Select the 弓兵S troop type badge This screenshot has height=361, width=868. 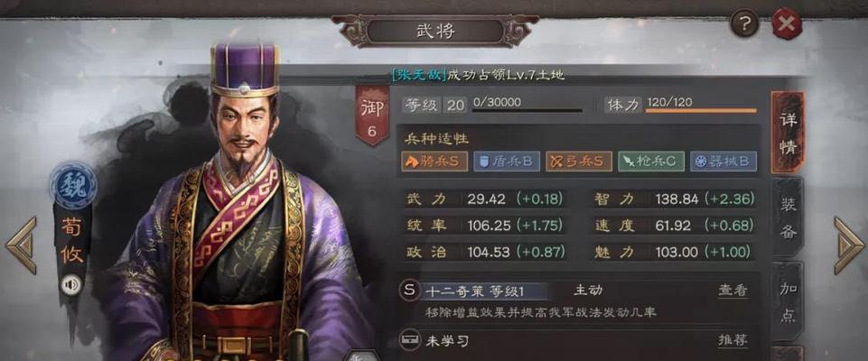click(579, 162)
